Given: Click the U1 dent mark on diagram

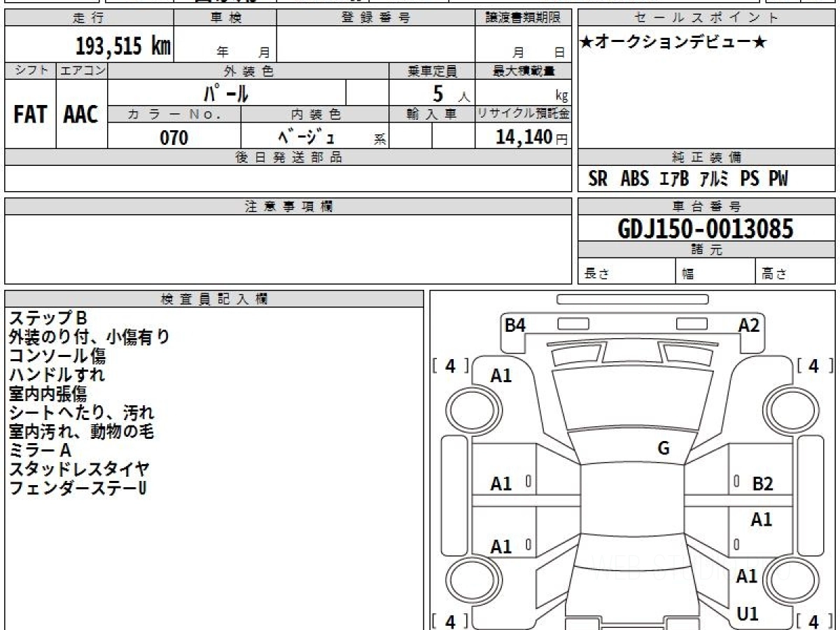Looking at the screenshot, I should (748, 614).
